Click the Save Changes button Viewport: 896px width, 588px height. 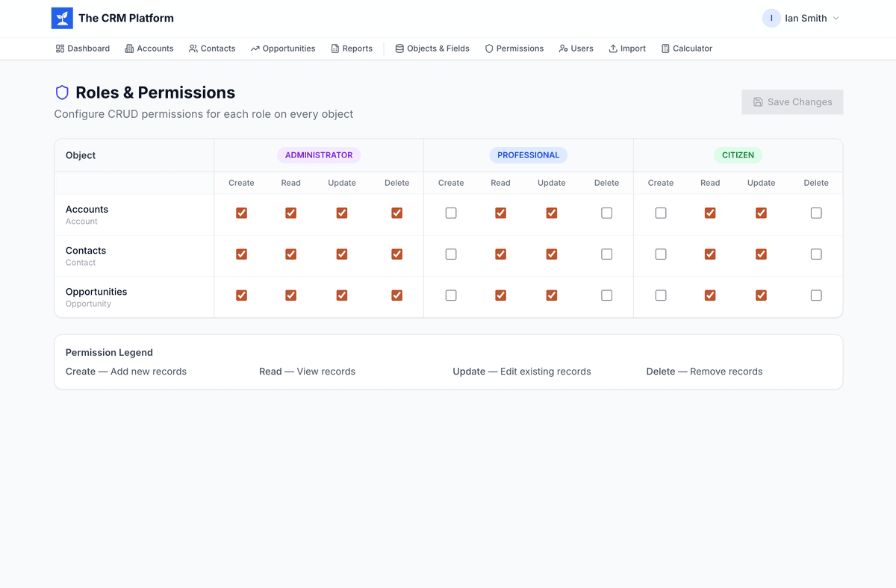[792, 102]
